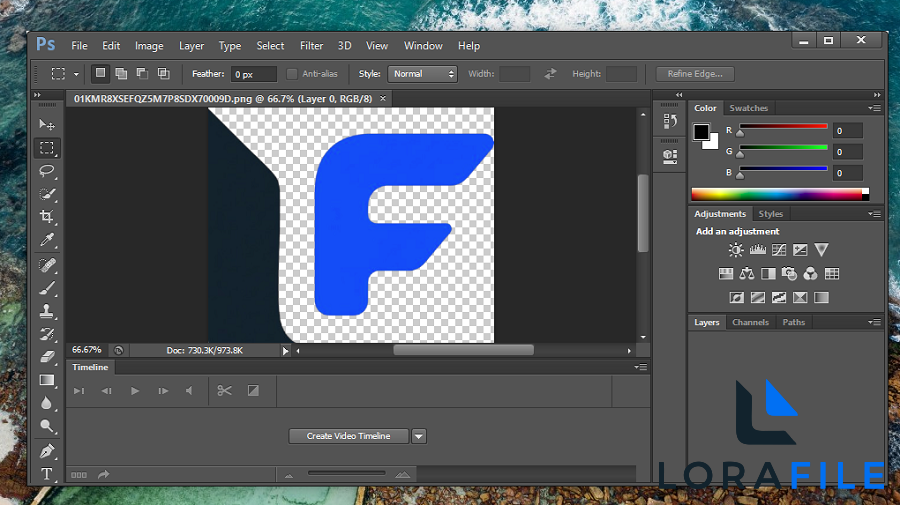Select the Move tool

click(47, 125)
